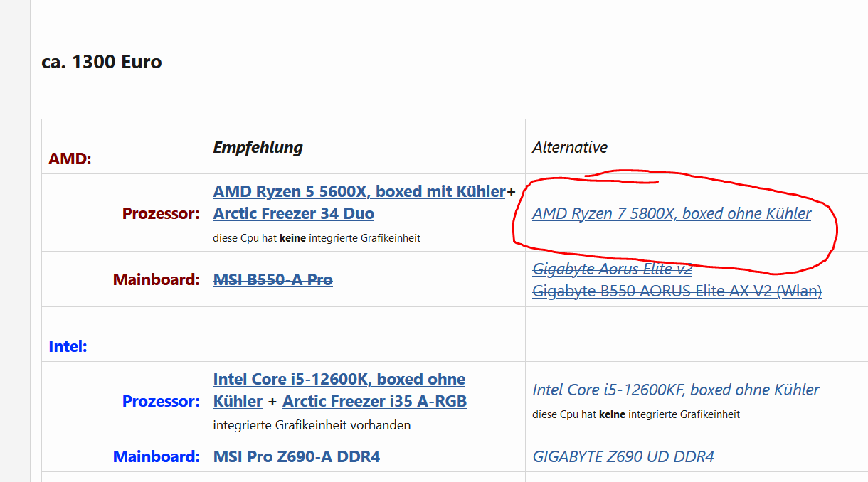Open Gigabyte B550 AORUS Elite AX V2 link
The image size is (868, 482).
677,291
